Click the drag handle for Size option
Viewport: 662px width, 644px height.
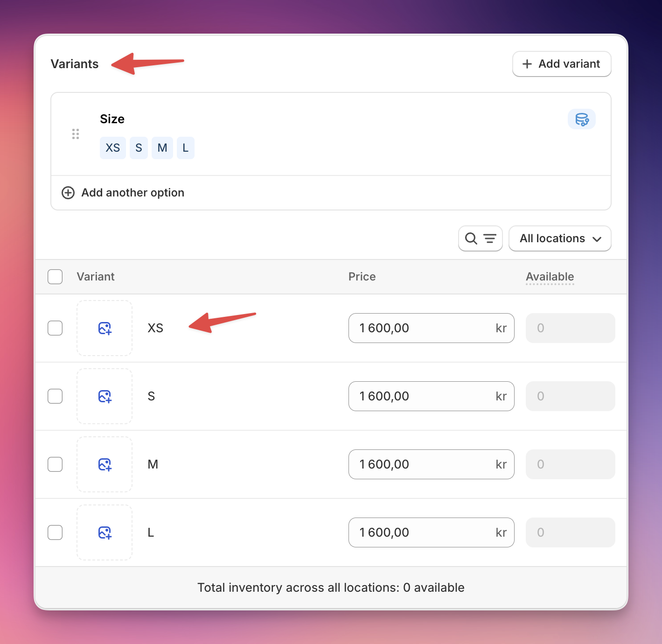click(x=76, y=134)
